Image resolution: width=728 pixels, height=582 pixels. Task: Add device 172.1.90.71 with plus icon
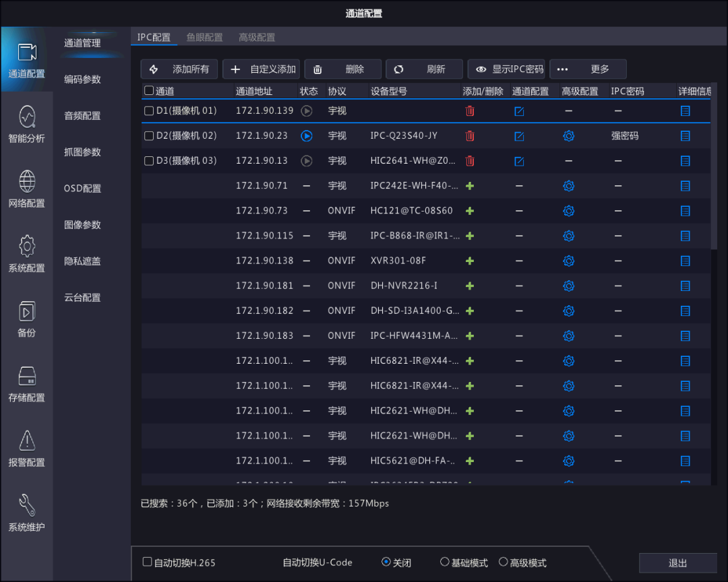(470, 186)
